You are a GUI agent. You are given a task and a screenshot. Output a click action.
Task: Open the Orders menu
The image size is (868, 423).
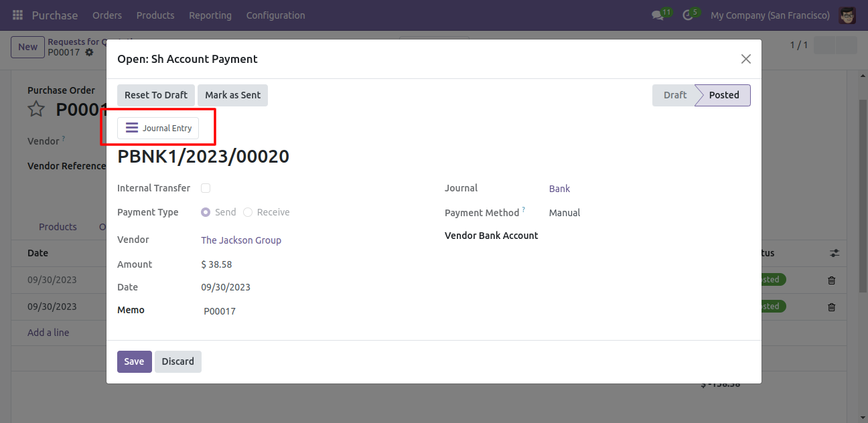click(x=107, y=15)
